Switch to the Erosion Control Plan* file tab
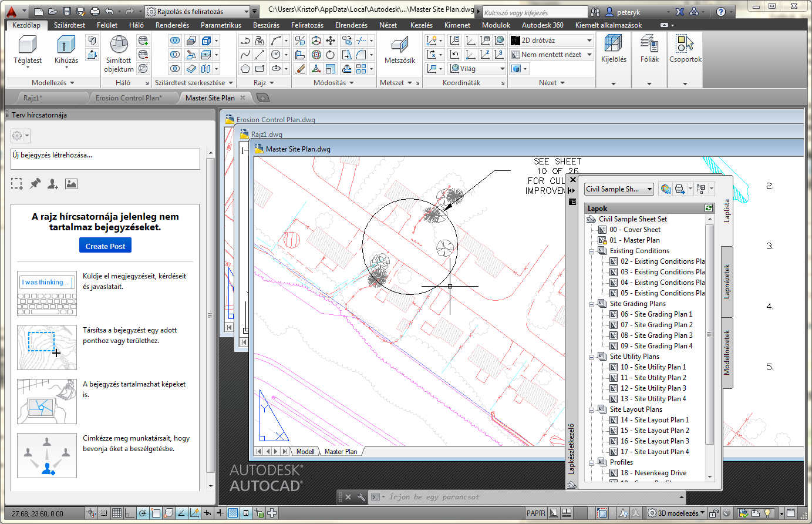The width and height of the screenshot is (812, 524). 128,98
